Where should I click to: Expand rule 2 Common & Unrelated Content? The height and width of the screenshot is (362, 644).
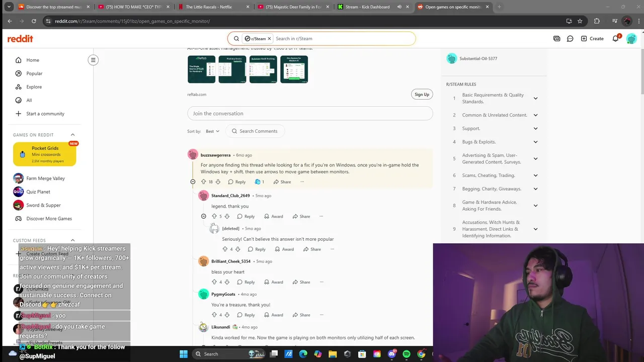[535, 115]
